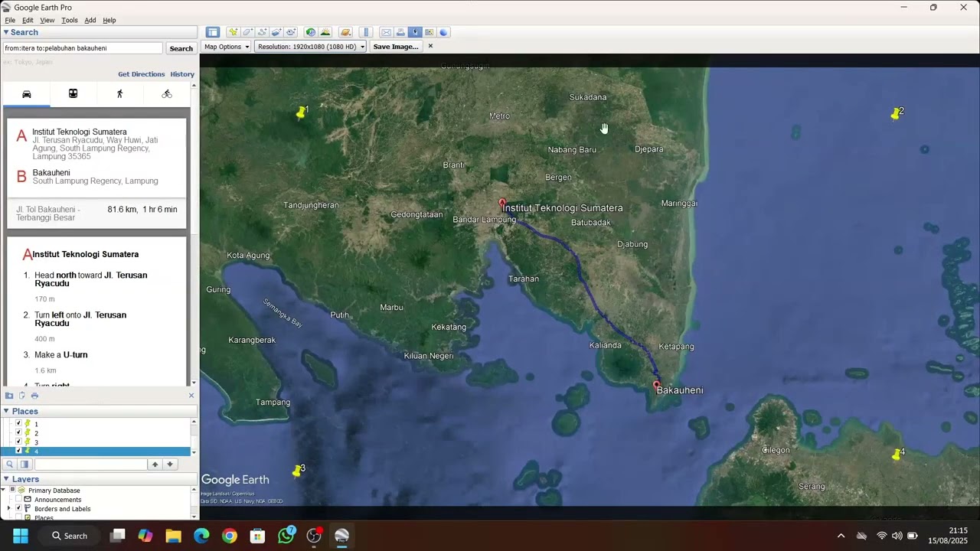The width and height of the screenshot is (980, 551).
Task: Click the save to My Places folder icon
Action: [x=9, y=396]
